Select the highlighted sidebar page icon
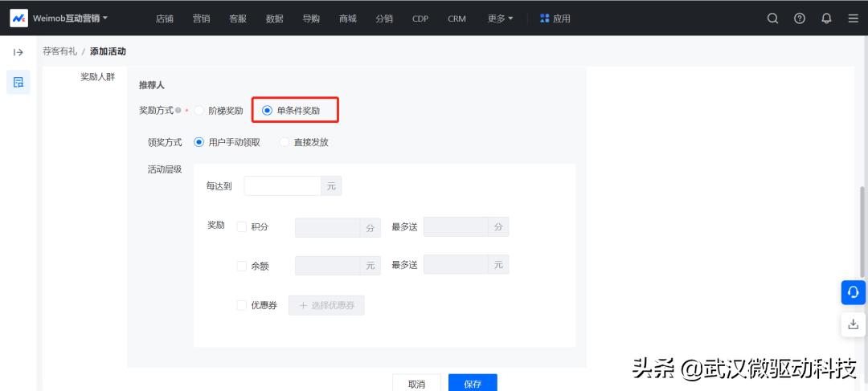868x391 pixels. coord(18,83)
